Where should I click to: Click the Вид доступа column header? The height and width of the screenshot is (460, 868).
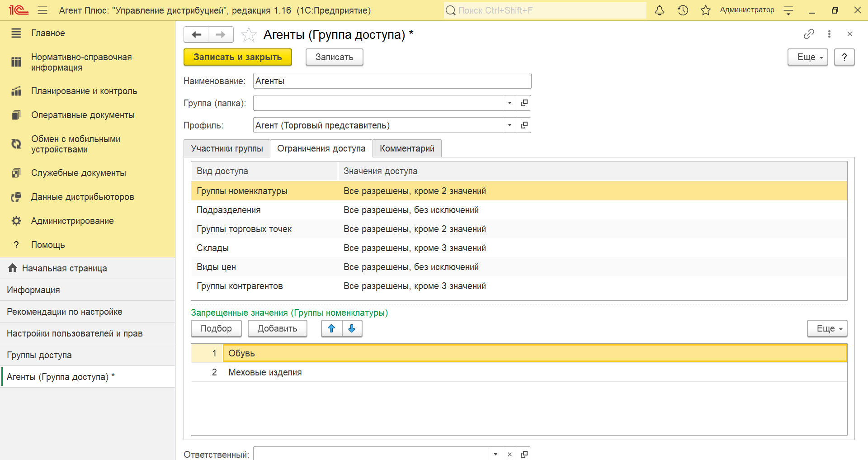pos(264,171)
